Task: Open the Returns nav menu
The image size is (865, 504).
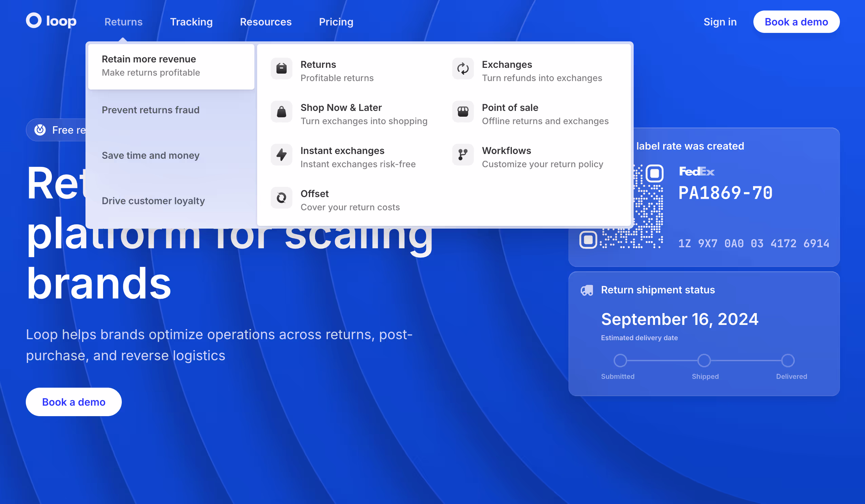Action: [123, 22]
